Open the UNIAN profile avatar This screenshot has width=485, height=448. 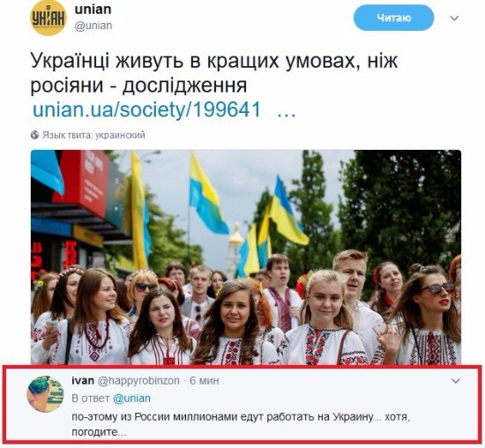tap(48, 18)
